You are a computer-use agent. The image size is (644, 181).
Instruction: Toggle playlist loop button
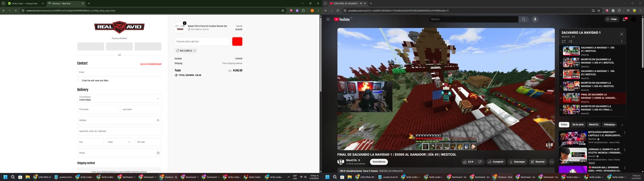[x=564, y=41]
